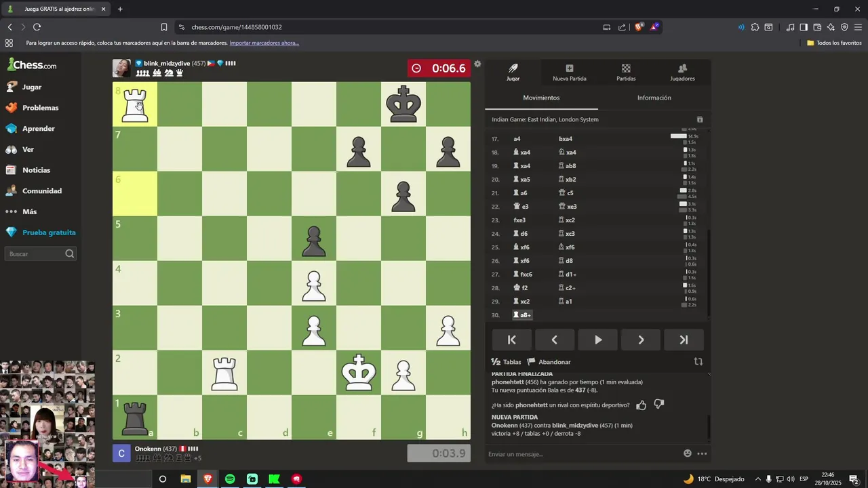Viewport: 868px width, 488px height.
Task: Select the white king on f2
Action: (x=359, y=373)
